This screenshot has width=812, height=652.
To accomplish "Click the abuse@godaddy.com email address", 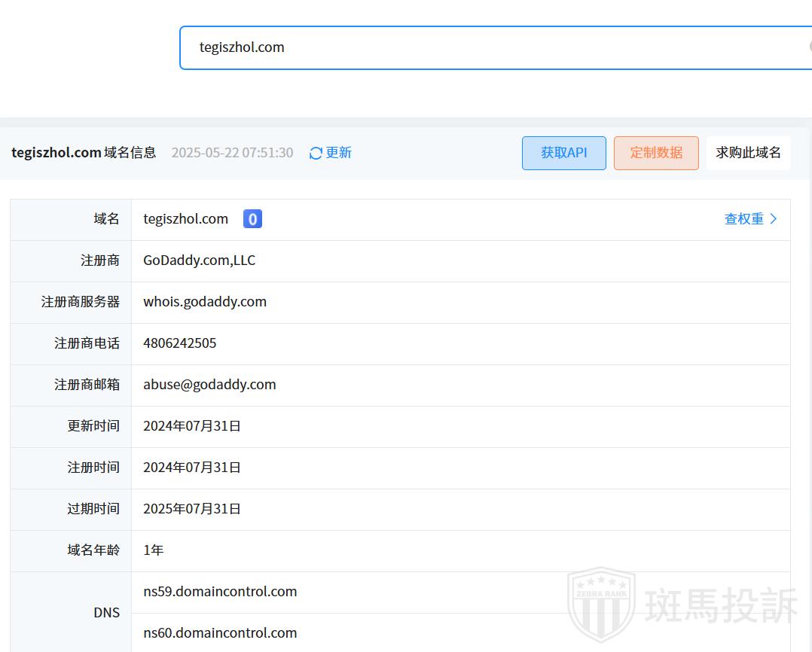I will 209,385.
